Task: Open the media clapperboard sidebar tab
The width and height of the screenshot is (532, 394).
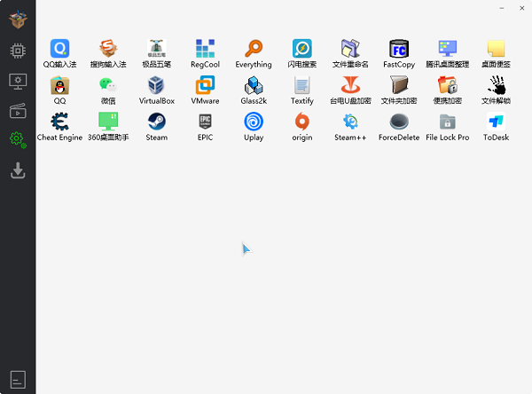Action: click(18, 111)
